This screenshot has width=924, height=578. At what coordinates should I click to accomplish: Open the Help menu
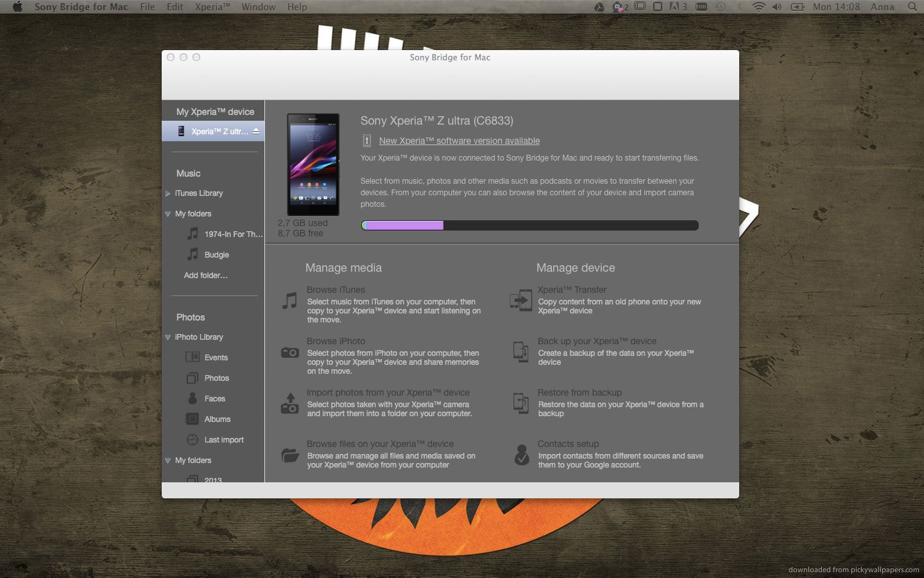click(x=297, y=7)
